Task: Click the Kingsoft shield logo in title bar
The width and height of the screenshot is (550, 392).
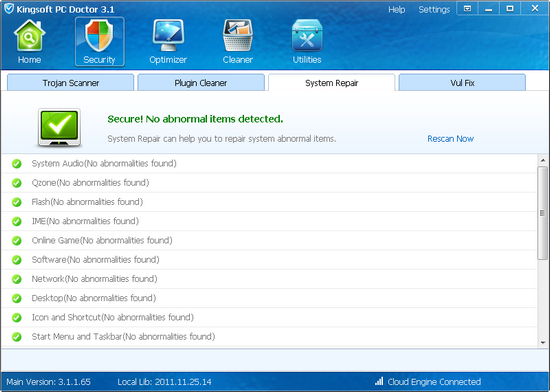Action: (x=9, y=8)
